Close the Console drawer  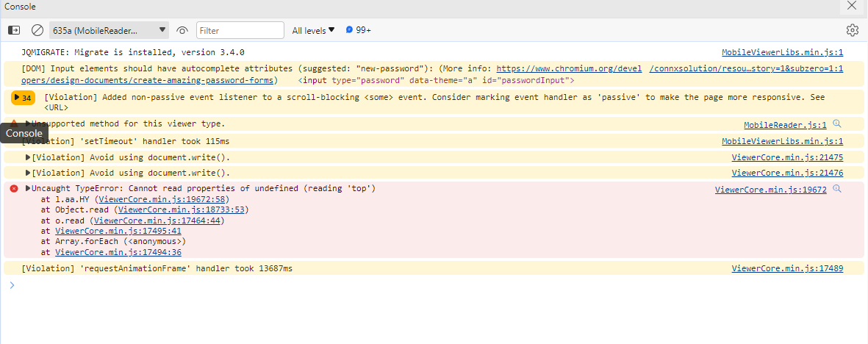pos(851,6)
